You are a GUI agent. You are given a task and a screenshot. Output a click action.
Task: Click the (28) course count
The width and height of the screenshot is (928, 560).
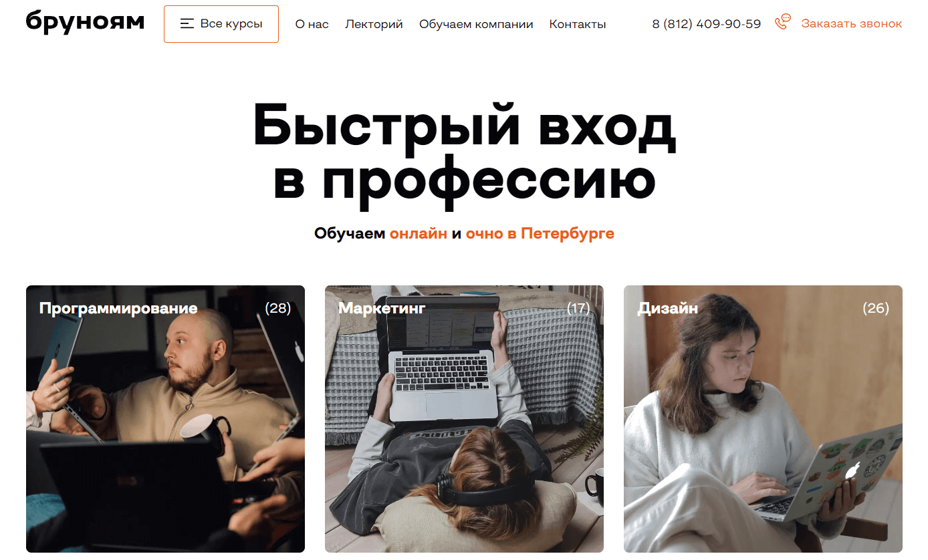(x=278, y=308)
